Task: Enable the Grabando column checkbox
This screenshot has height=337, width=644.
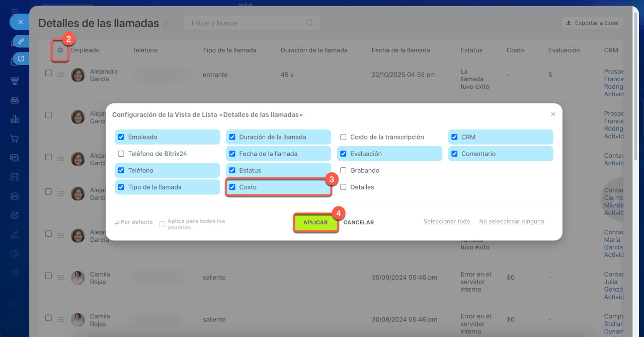Action: pos(343,170)
